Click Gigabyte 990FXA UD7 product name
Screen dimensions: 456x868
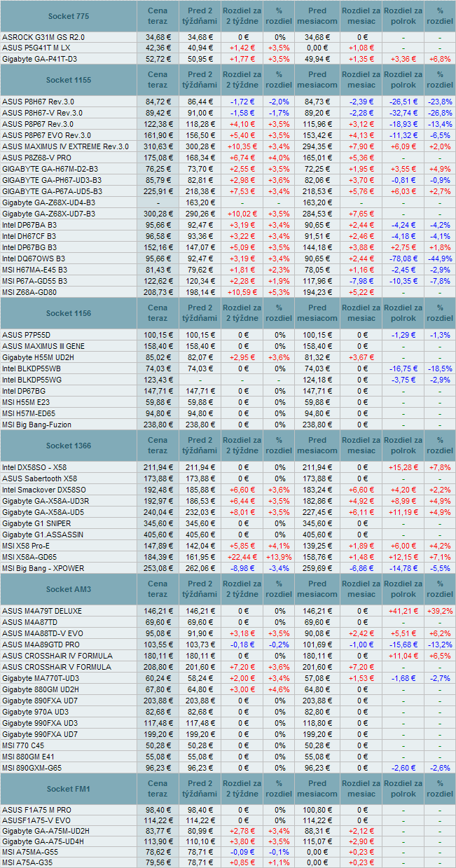[x=40, y=734]
